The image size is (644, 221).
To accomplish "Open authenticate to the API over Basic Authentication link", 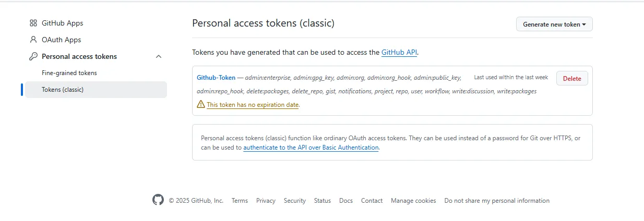I will tap(311, 148).
